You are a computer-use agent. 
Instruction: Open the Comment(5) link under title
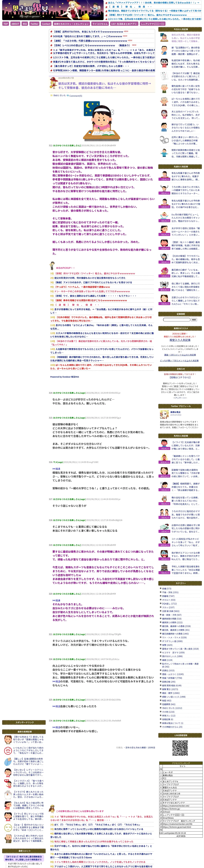click(75, 96)
